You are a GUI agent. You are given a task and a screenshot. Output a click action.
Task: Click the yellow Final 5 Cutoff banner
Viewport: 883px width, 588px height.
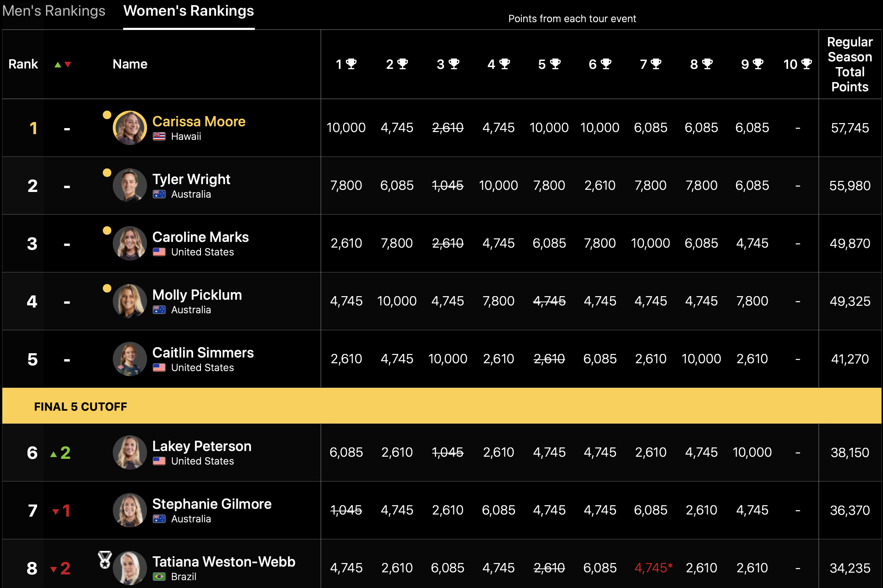coord(441,406)
